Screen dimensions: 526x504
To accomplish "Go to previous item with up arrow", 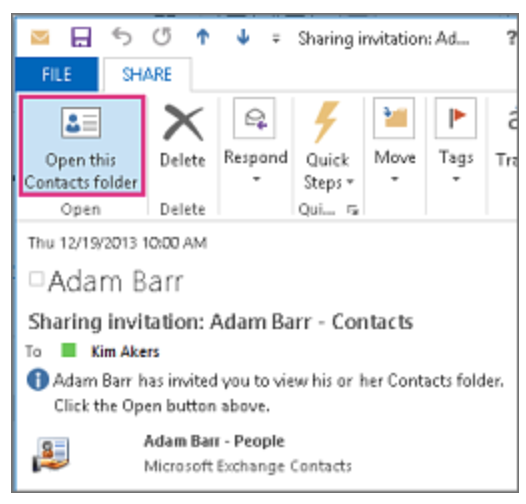I will pos(203,37).
